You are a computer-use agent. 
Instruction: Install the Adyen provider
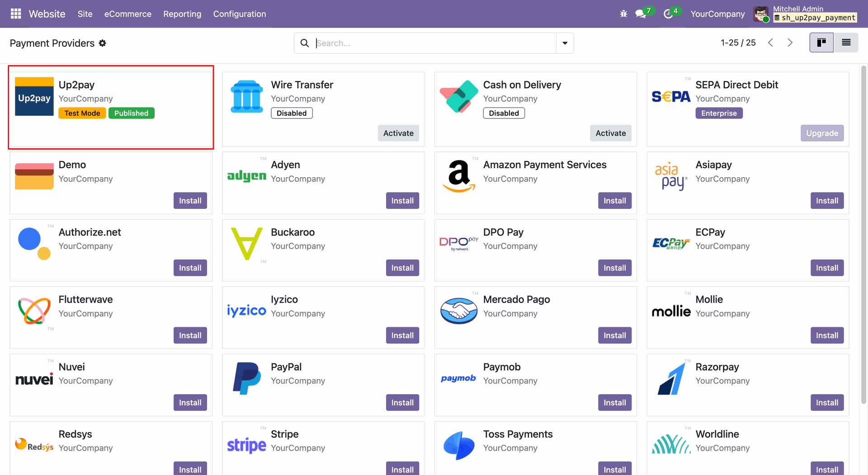coord(402,201)
